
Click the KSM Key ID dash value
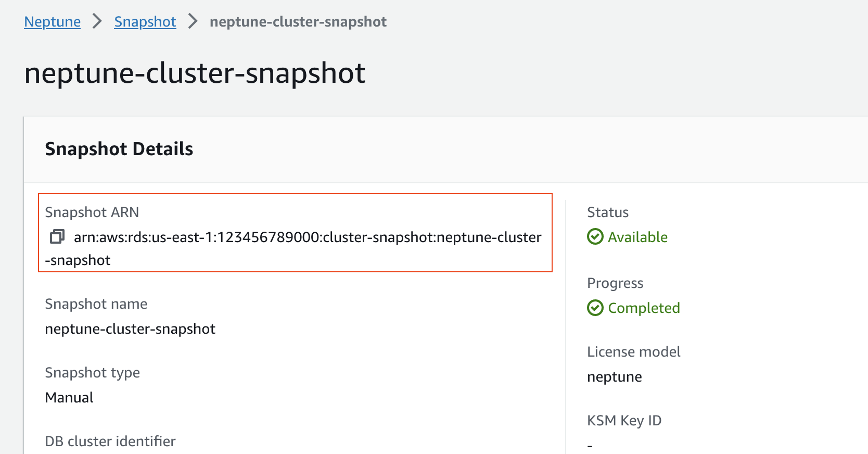(590, 445)
